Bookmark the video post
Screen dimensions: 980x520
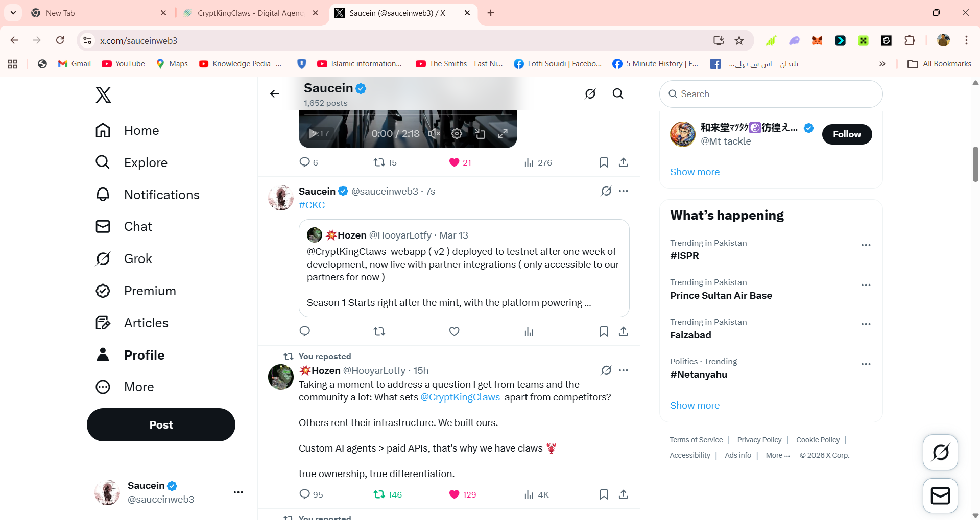click(x=604, y=162)
